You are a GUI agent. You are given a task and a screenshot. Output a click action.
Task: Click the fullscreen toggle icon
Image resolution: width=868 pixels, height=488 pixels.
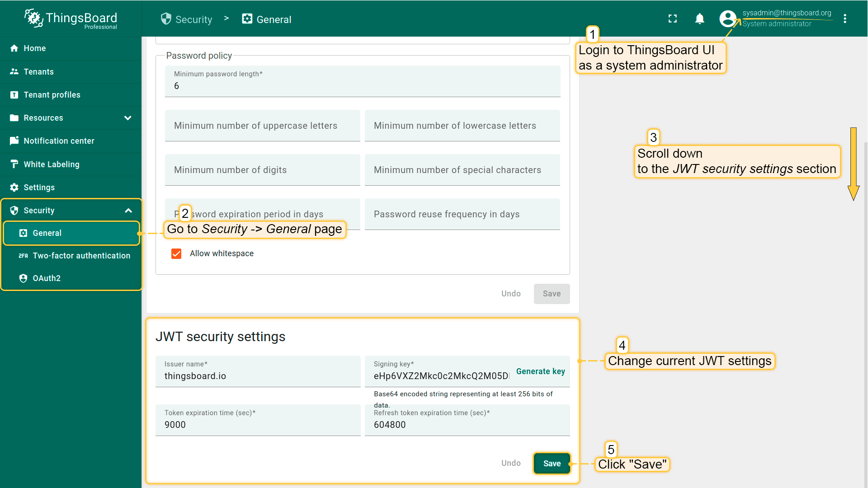[673, 19]
